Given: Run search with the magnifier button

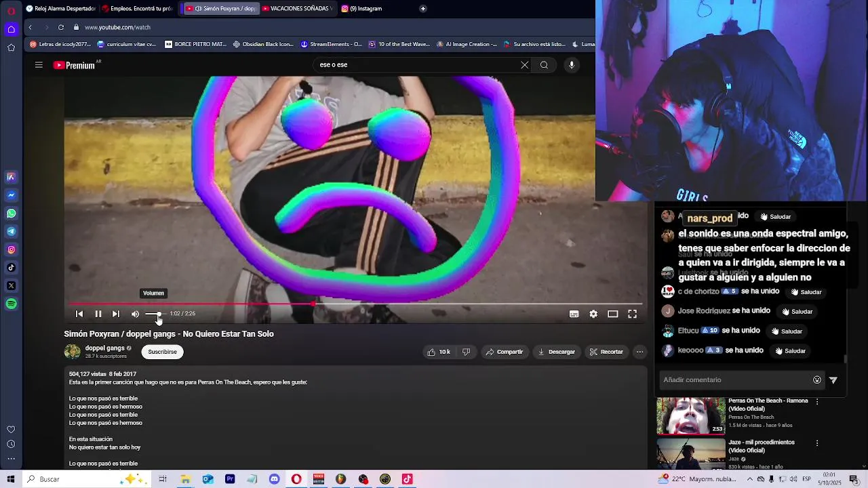Looking at the screenshot, I should (544, 65).
